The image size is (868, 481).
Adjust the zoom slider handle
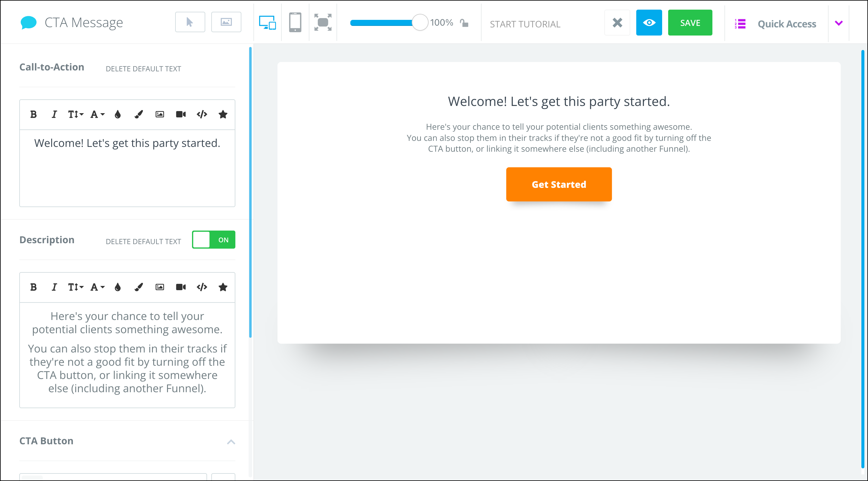[420, 23]
